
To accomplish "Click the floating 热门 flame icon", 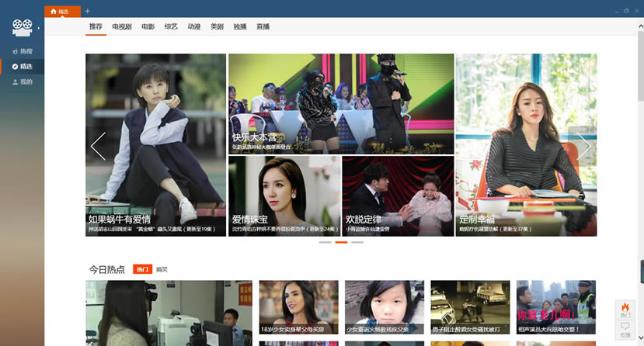I will pos(625,310).
